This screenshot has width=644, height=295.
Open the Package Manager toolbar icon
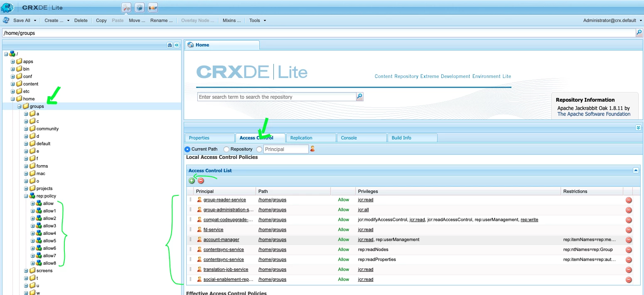coord(140,7)
